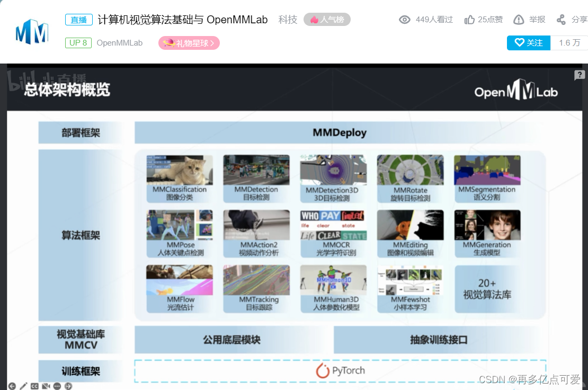Image resolution: width=588 pixels, height=390 pixels.
Task: Click the MMTracking thumbnail
Action: coord(256,280)
